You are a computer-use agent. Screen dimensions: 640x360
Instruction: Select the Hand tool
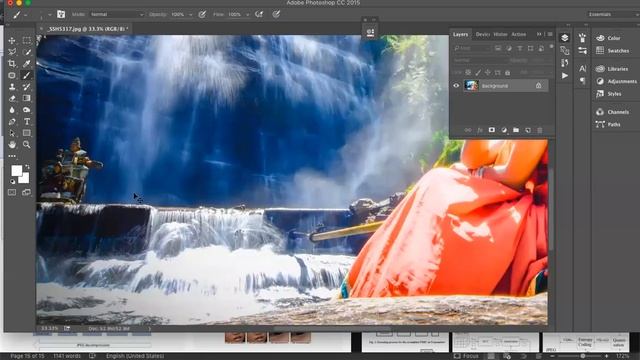coord(12,144)
